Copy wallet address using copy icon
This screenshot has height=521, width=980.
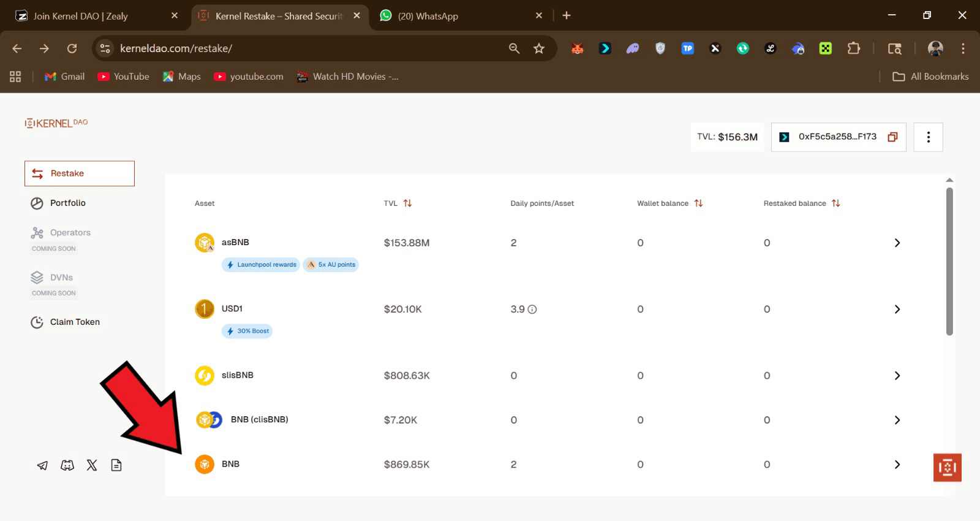(892, 137)
